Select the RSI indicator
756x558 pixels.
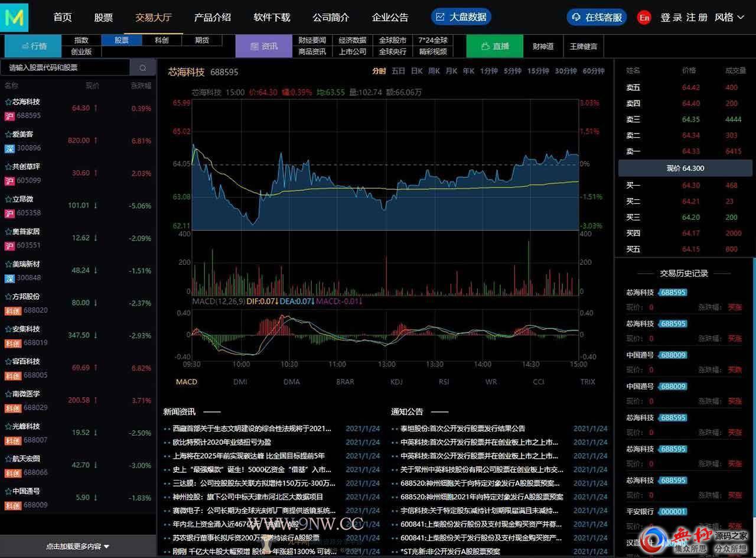(x=444, y=382)
